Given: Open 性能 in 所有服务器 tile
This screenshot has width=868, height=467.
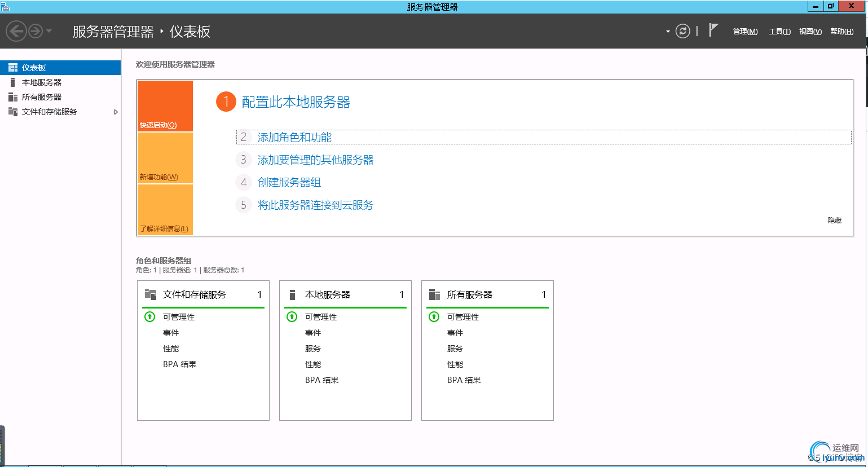Looking at the screenshot, I should coord(455,364).
